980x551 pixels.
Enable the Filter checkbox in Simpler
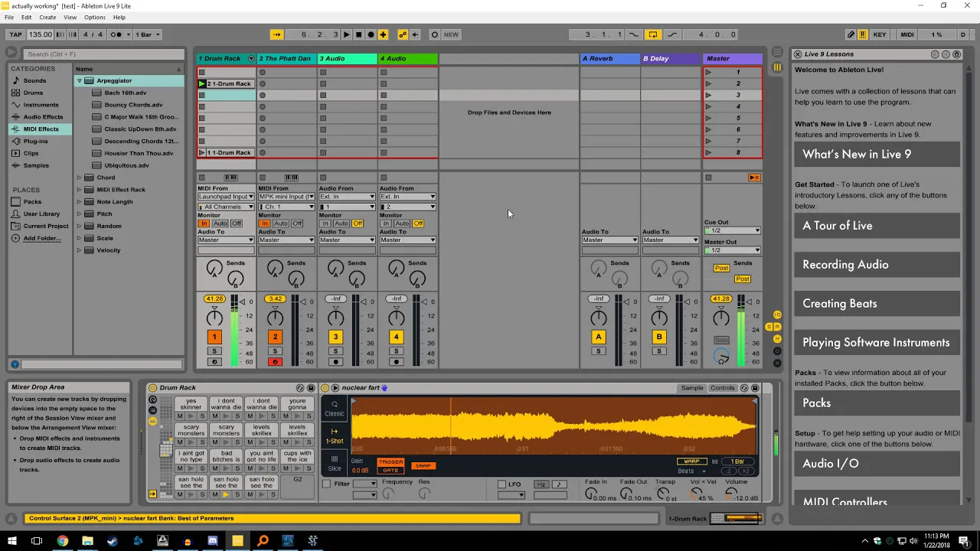coord(327,484)
